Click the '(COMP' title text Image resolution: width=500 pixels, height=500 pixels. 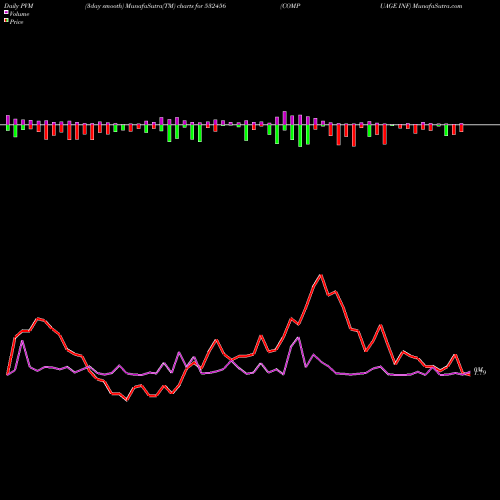tap(290, 6)
